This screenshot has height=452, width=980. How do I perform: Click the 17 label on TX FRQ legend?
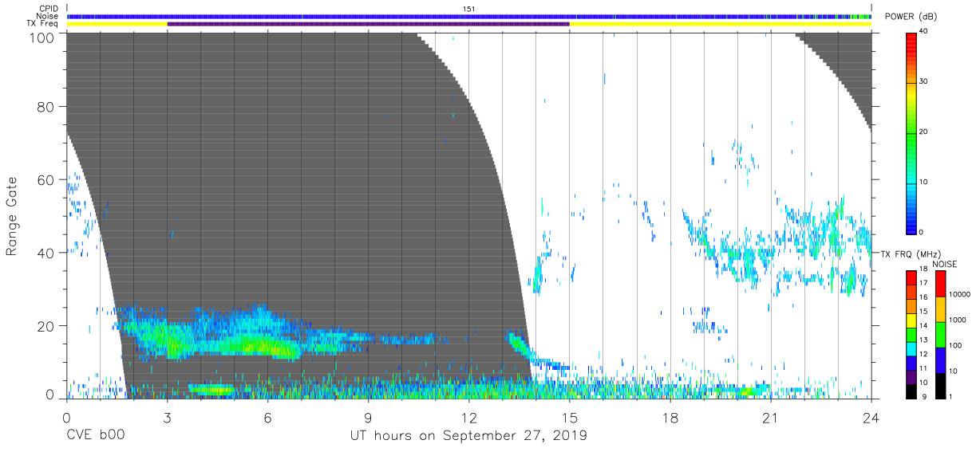923,283
